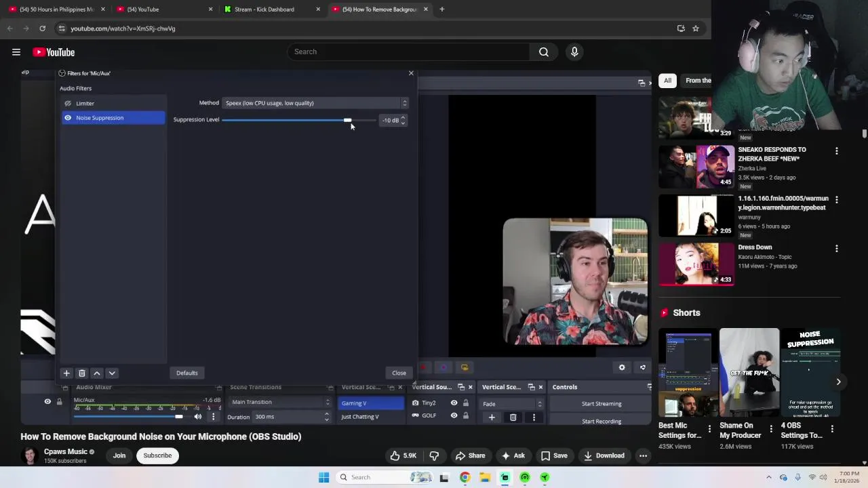Open options for SNEAKO RESPONDS video
This screenshot has width=868, height=488.
836,151
